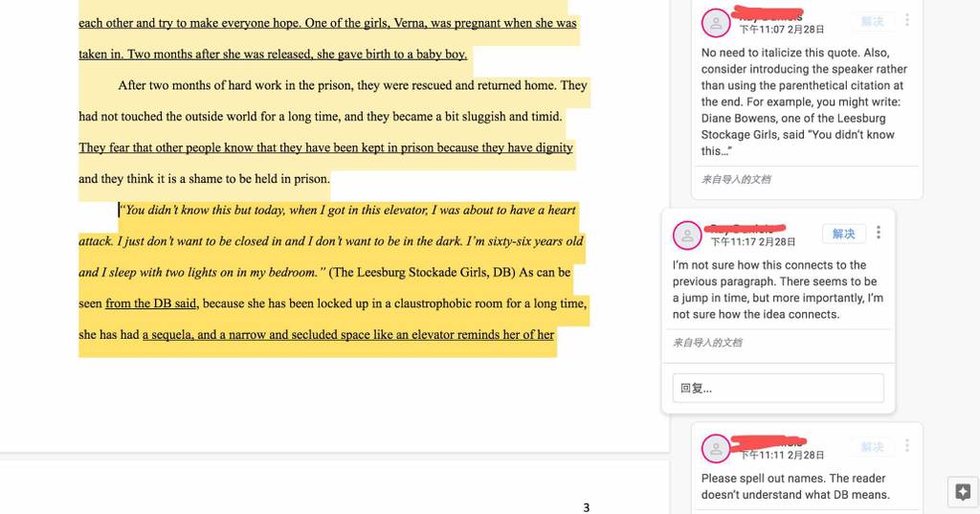Click the line 'attack. I just don't want to be closed in'
Image resolution: width=980 pixels, height=514 pixels.
point(330,241)
